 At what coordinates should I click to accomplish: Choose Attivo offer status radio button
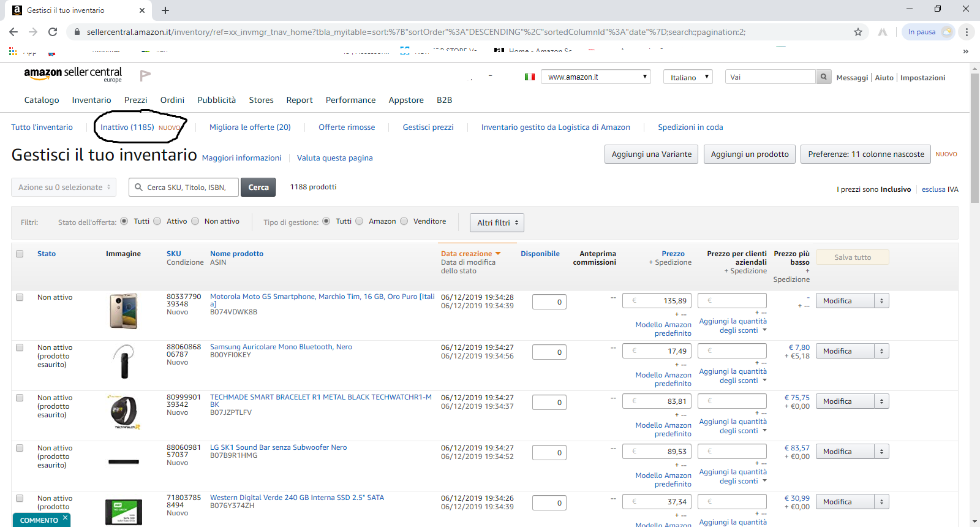pos(157,221)
